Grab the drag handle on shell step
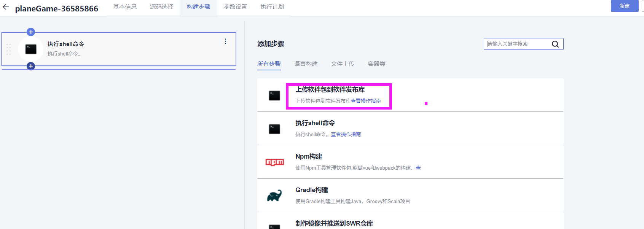Image resolution: width=644 pixels, height=229 pixels. pyautogui.click(x=8, y=49)
